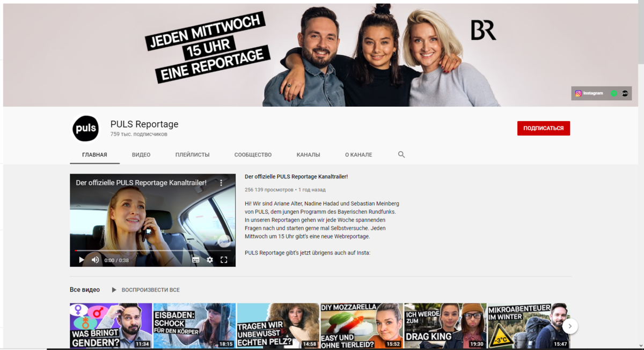The image size is (644, 350).
Task: Play all videos via triangle icon
Action: (114, 290)
